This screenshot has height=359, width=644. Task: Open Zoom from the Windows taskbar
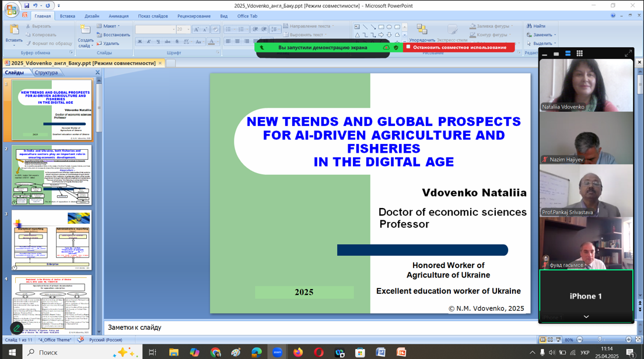277,352
